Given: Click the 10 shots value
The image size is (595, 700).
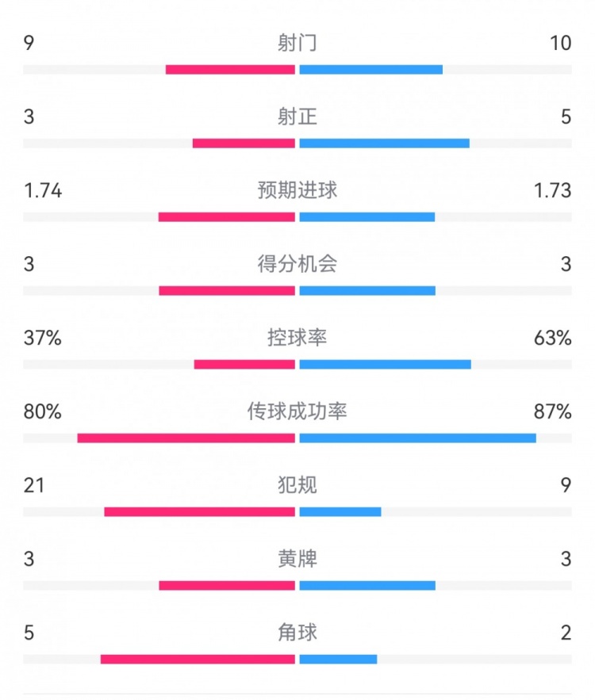Looking at the screenshot, I should [x=560, y=43].
